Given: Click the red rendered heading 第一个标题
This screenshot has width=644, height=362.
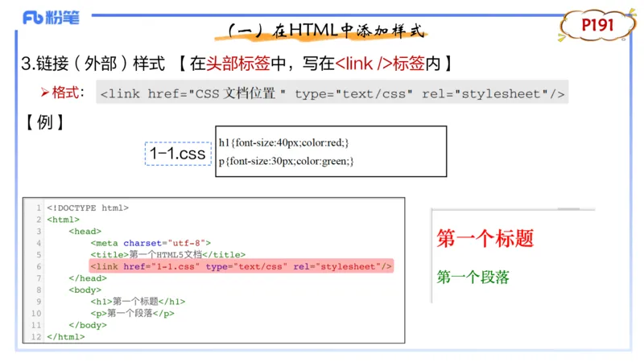Looking at the screenshot, I should click(x=485, y=239).
